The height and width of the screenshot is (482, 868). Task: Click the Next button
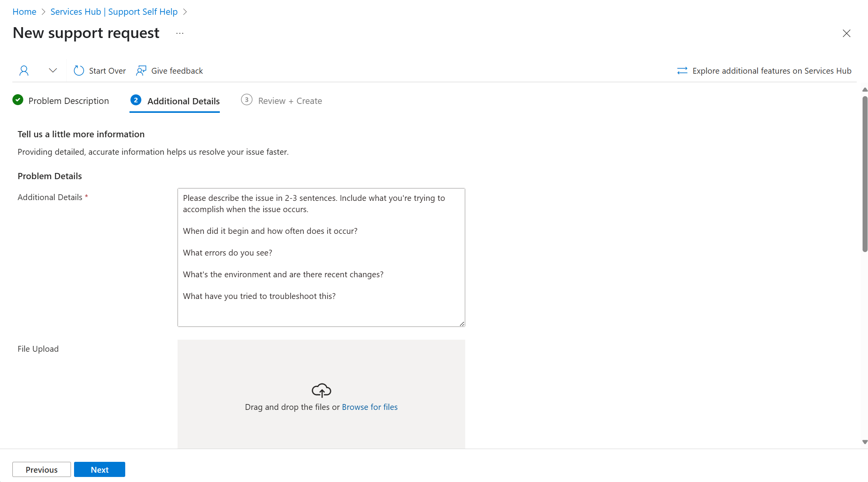point(99,469)
